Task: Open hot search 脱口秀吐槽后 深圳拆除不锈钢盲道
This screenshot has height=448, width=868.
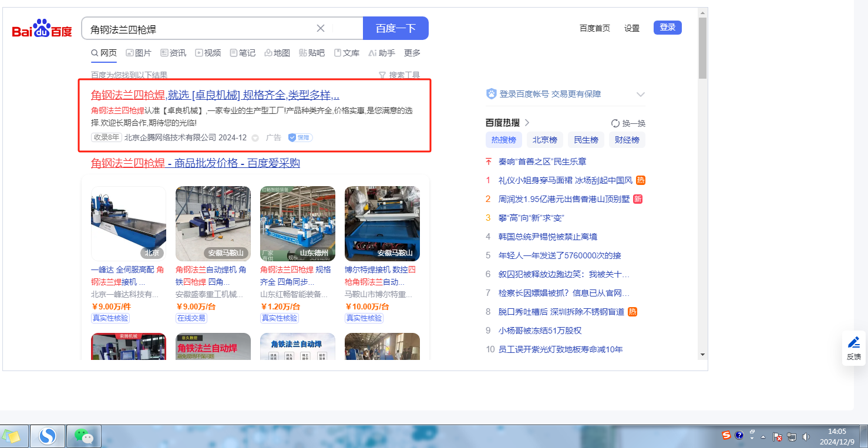Action: (561, 312)
